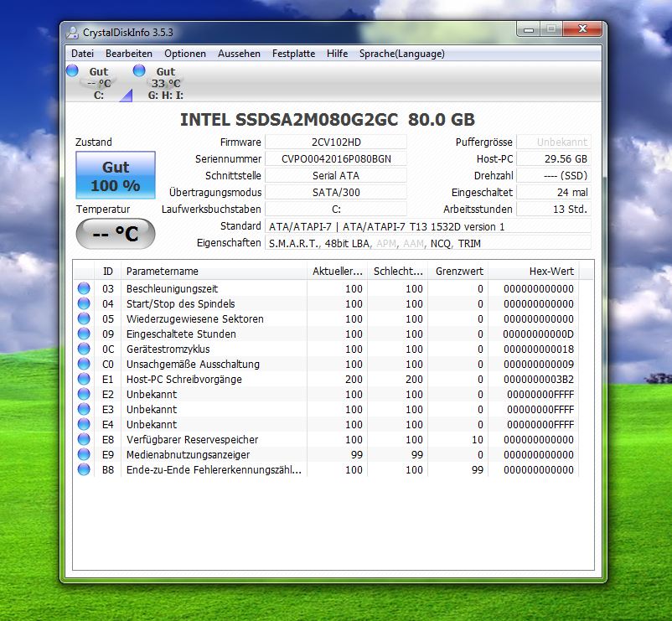This screenshot has width=672, height=621.
Task: Click status orb of row E3
Action: (x=84, y=409)
